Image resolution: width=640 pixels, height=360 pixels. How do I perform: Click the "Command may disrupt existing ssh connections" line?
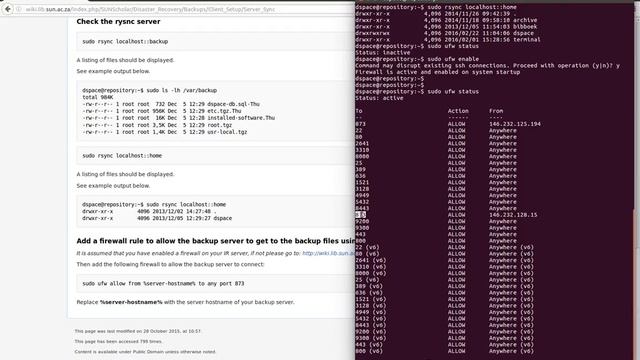(488, 65)
